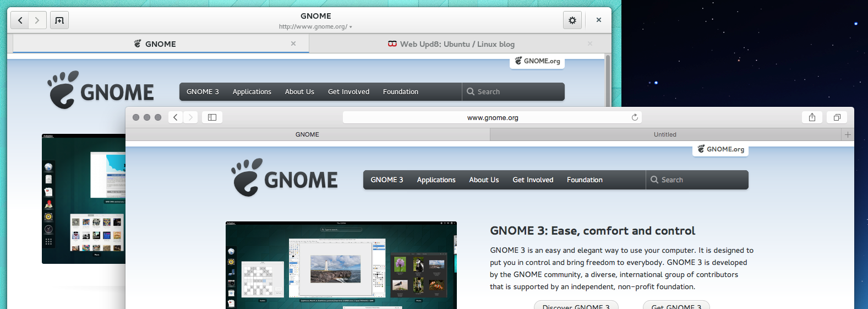Click the 'GNOME 3: Ease, comfort and control' heading
868x309 pixels.
[x=592, y=231]
